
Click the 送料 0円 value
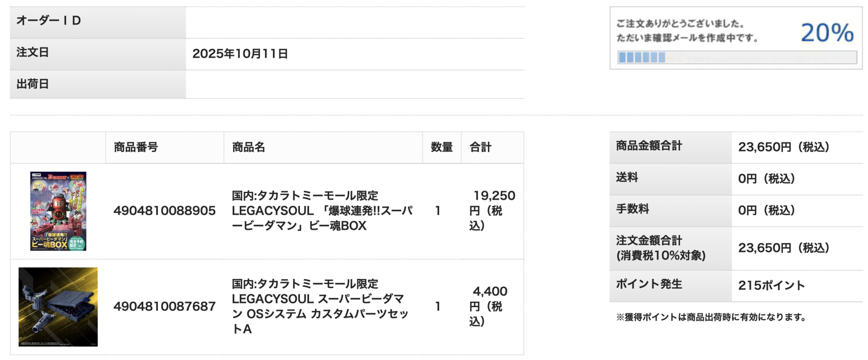click(766, 179)
